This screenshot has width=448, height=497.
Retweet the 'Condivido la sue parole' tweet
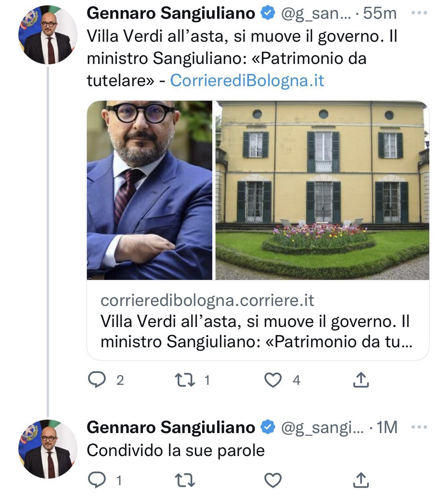[184, 480]
